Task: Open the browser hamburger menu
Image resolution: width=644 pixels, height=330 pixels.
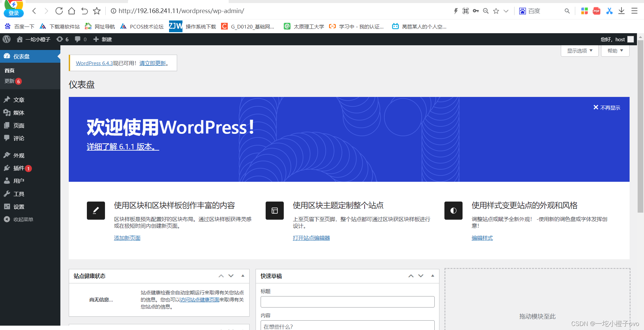Action: 634,11
